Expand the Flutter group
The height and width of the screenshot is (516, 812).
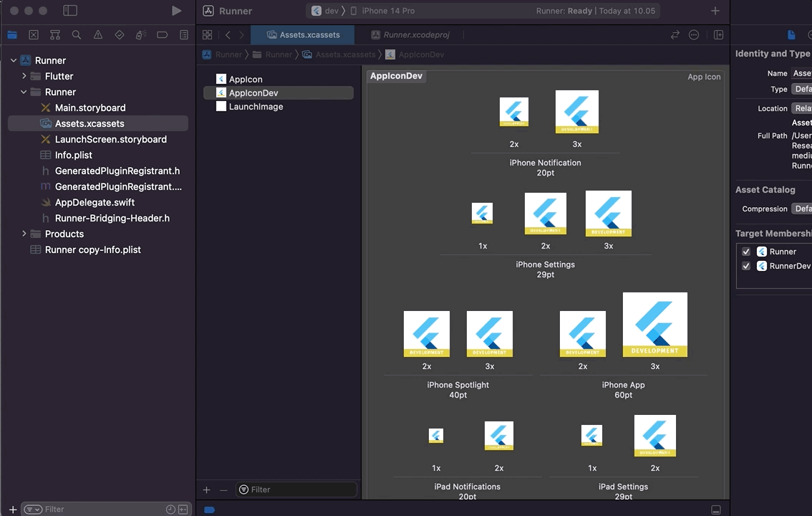tap(24, 76)
